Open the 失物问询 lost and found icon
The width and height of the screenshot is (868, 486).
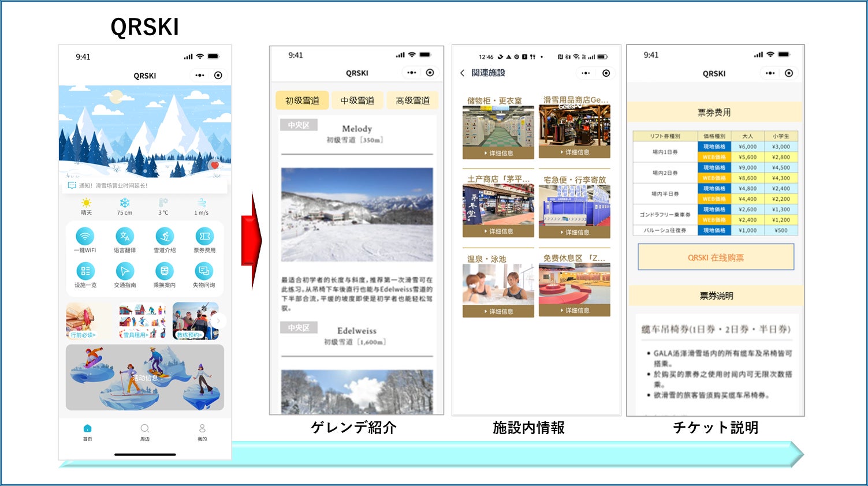pos(204,271)
